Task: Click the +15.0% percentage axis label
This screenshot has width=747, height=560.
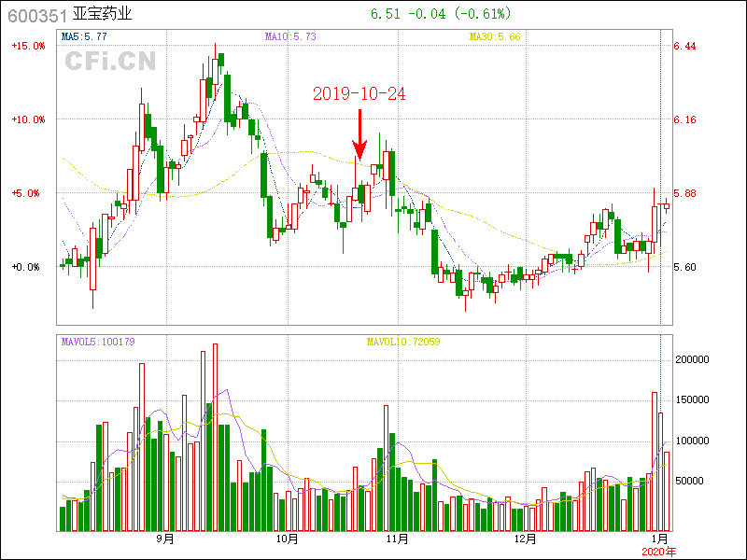Action: click(x=28, y=46)
